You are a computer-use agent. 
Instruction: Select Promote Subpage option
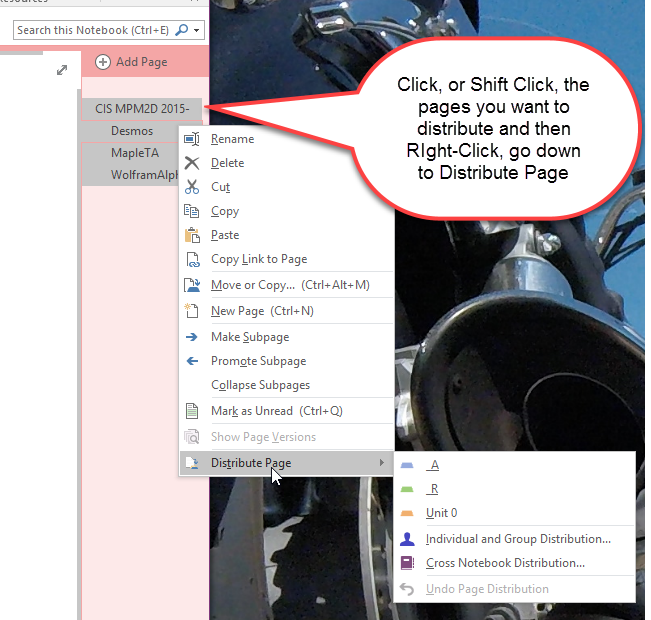pos(286,361)
